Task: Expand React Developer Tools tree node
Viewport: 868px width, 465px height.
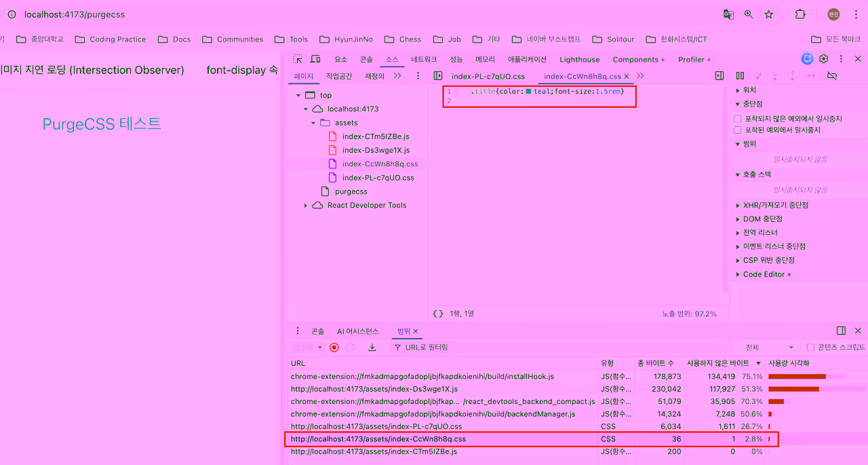Action: coord(306,205)
